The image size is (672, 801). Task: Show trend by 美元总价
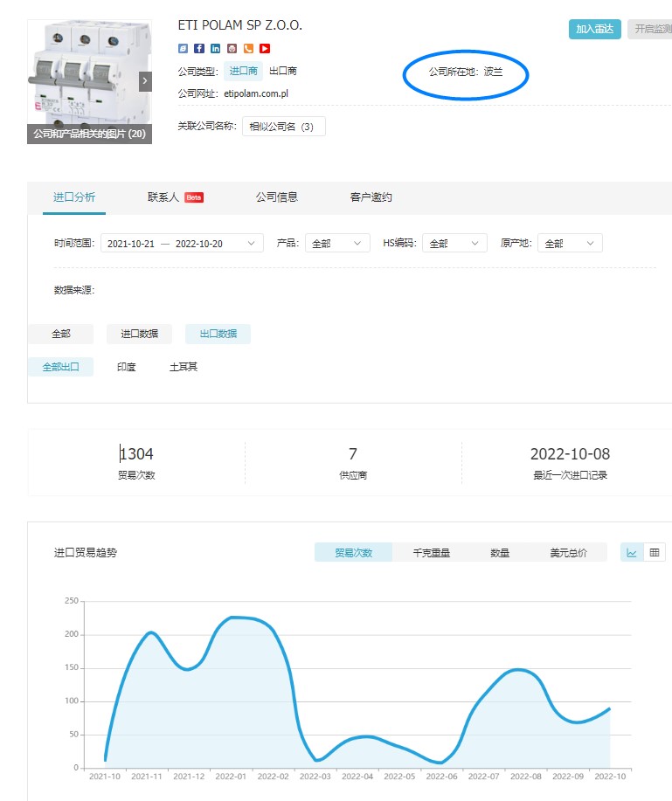568,552
